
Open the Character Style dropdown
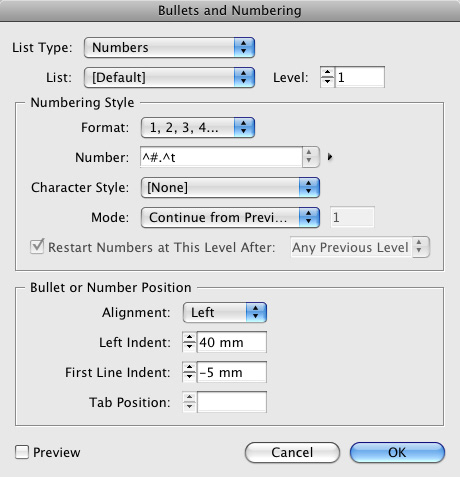click(x=230, y=187)
